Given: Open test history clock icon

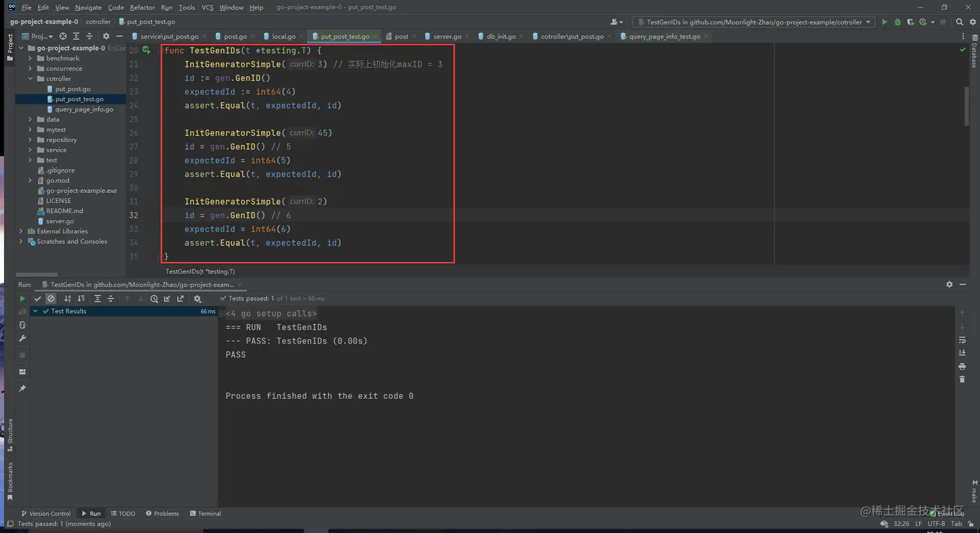Looking at the screenshot, I should (x=154, y=299).
